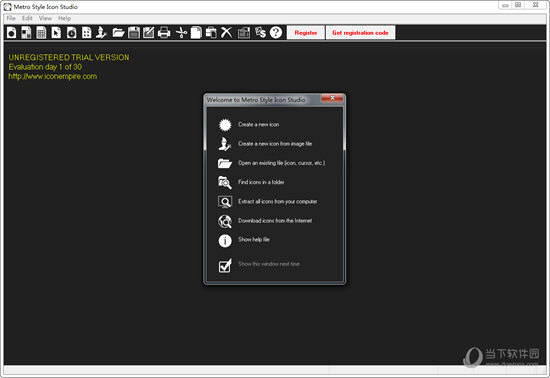Click the grid-table document toolbar icon
The image size is (550, 378).
pos(41,33)
